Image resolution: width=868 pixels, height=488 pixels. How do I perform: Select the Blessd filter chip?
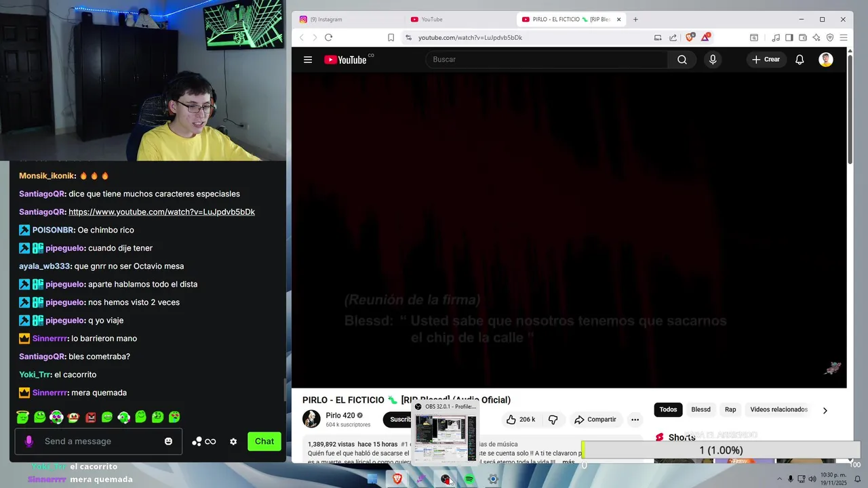tap(701, 409)
